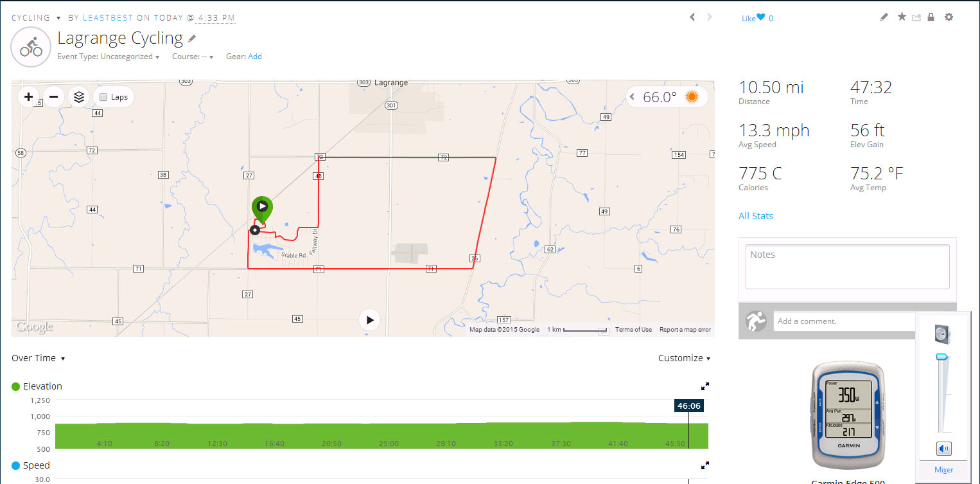Enable the Laps checkbox on the map
The width and height of the screenshot is (980, 484).
(x=104, y=97)
